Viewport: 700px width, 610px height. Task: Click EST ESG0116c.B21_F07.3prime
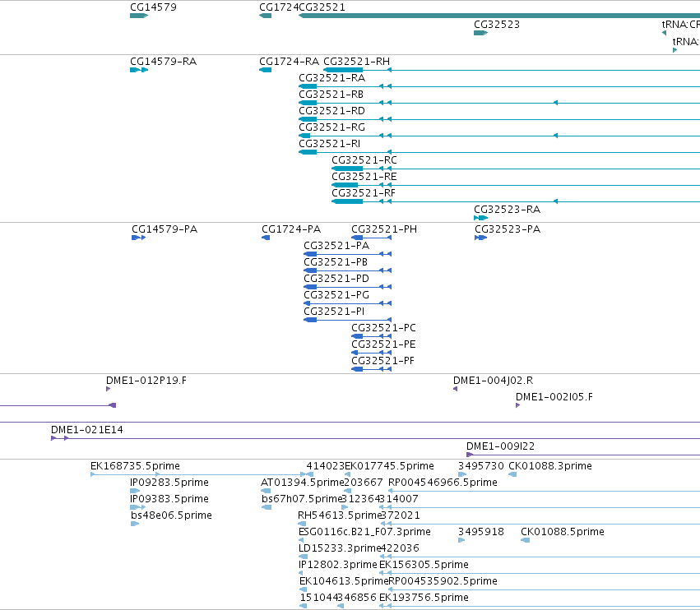(364, 531)
